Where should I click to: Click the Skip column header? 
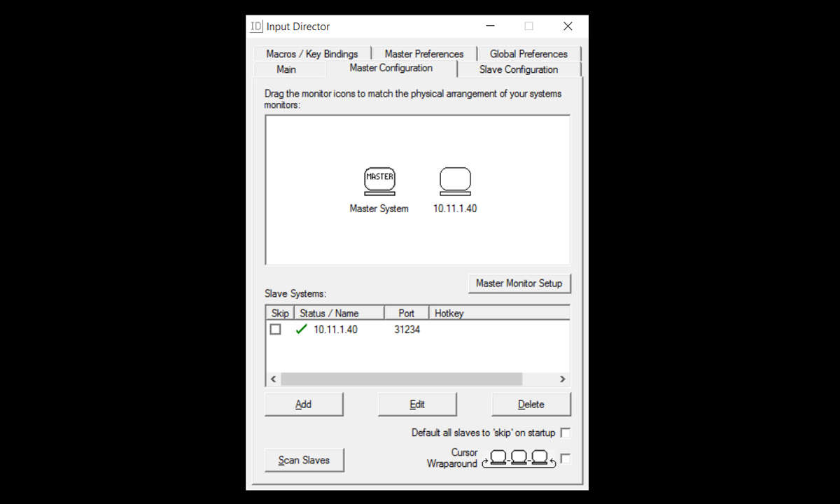coord(280,313)
